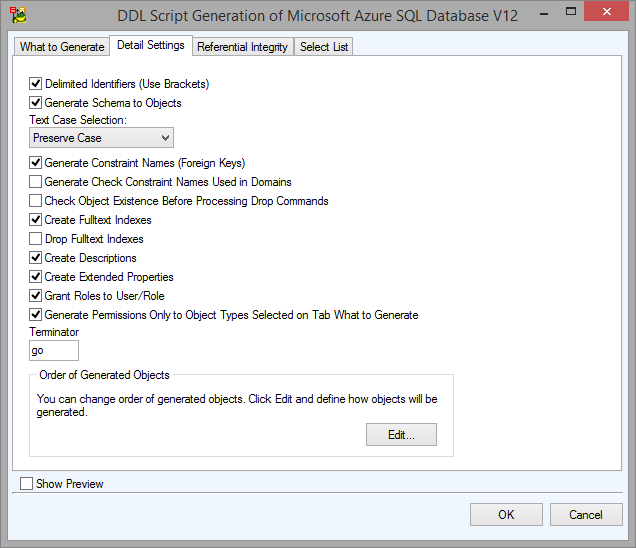The height and width of the screenshot is (548, 636).
Task: Click into the Terminator text field
Action: point(54,351)
